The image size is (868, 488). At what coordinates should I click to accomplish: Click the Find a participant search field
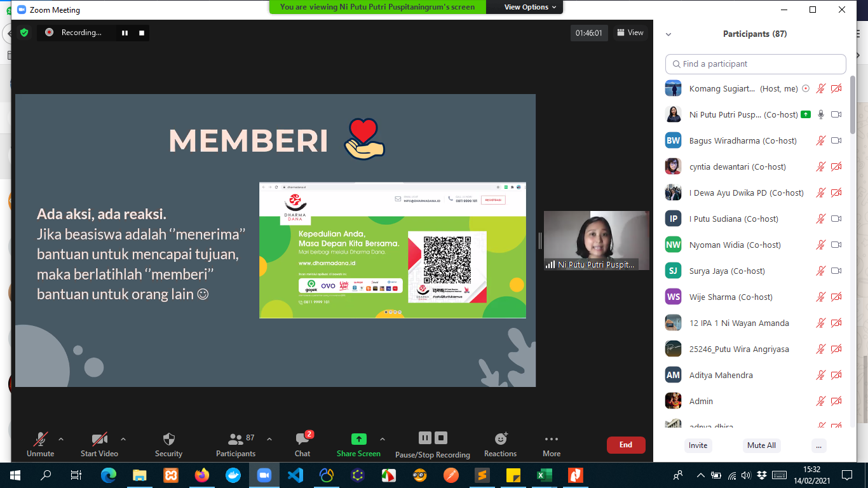point(756,64)
